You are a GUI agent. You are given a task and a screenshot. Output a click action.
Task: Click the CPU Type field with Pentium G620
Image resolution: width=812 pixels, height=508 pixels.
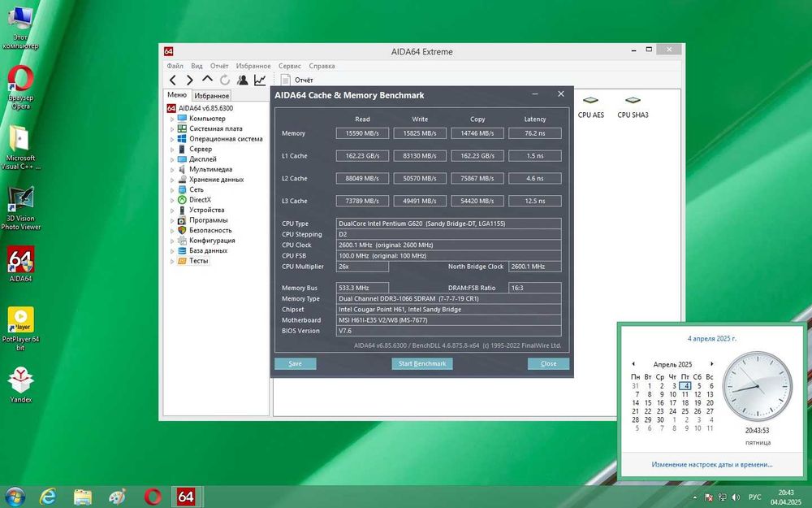[448, 224]
